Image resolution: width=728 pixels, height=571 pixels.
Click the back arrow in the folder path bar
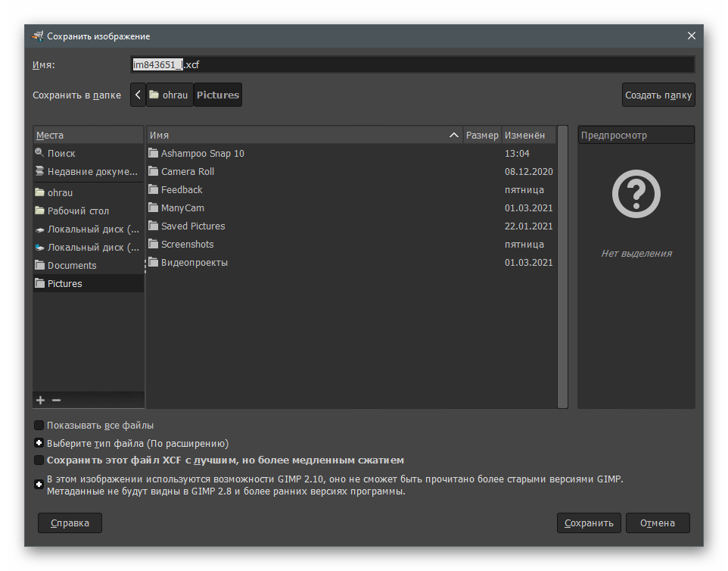pyautogui.click(x=137, y=95)
